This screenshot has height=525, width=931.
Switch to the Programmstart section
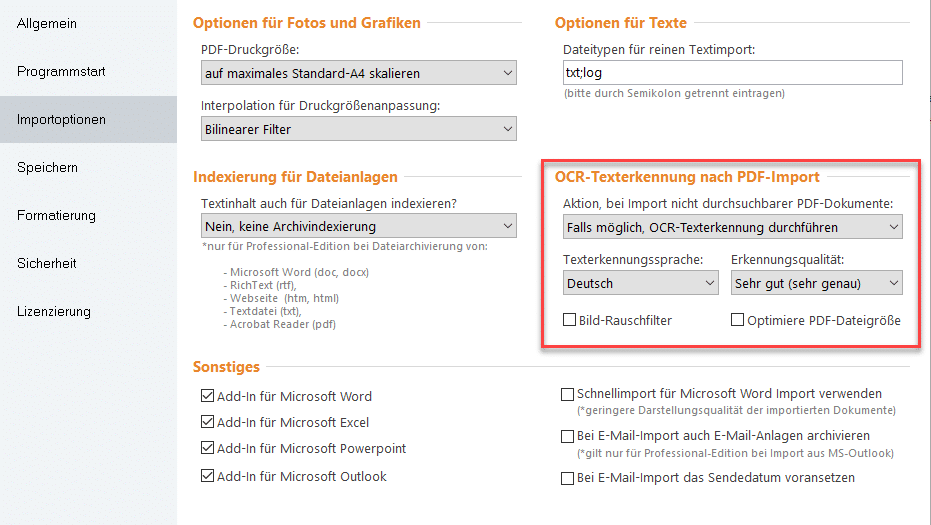click(x=61, y=71)
